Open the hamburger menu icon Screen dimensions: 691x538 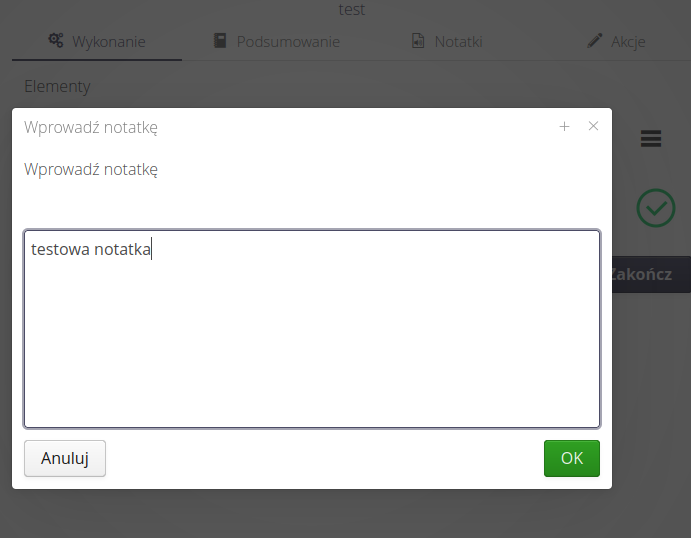tap(651, 139)
